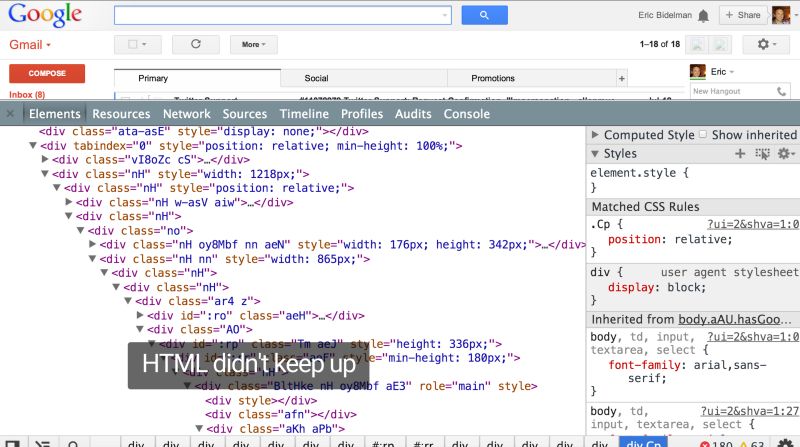The image size is (800, 447).
Task: Click the red COMPOSE button
Action: (x=47, y=73)
